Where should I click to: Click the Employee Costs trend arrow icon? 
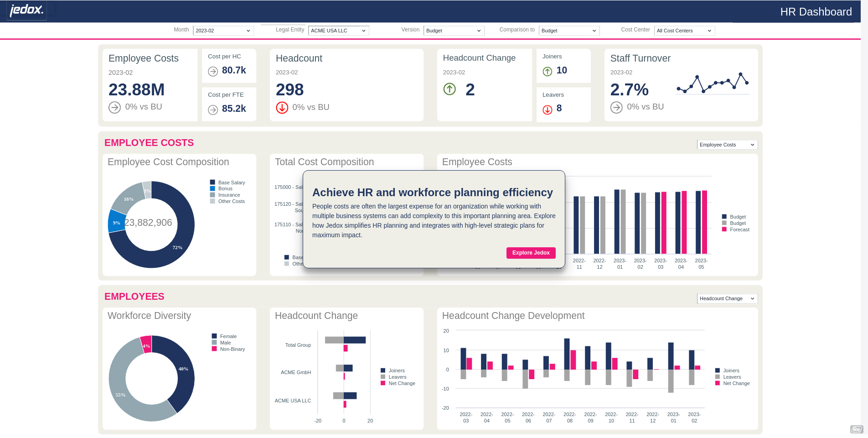coord(114,107)
